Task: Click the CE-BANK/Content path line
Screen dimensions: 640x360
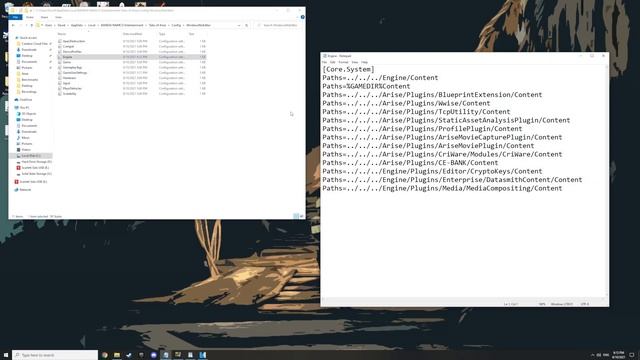Action: (410, 163)
